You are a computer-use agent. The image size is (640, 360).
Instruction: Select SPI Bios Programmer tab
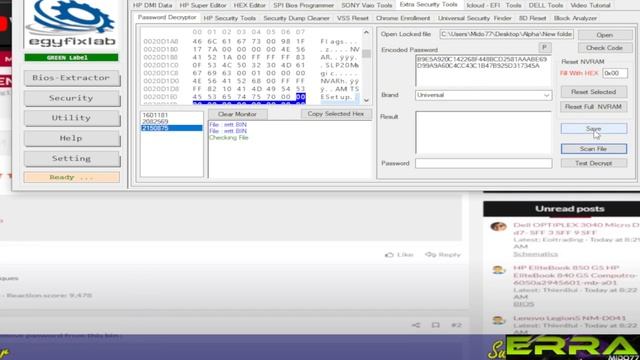(304, 5)
